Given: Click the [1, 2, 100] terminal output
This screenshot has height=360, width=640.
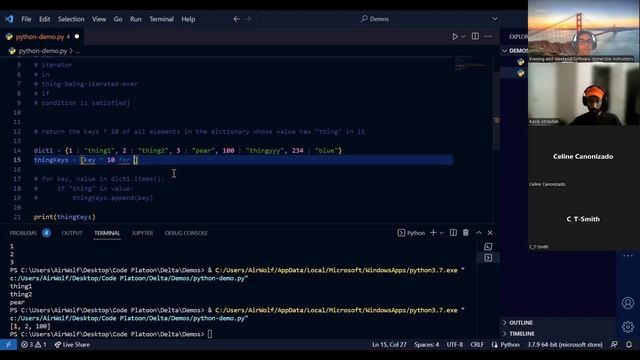Looking at the screenshot, I should tap(30, 327).
